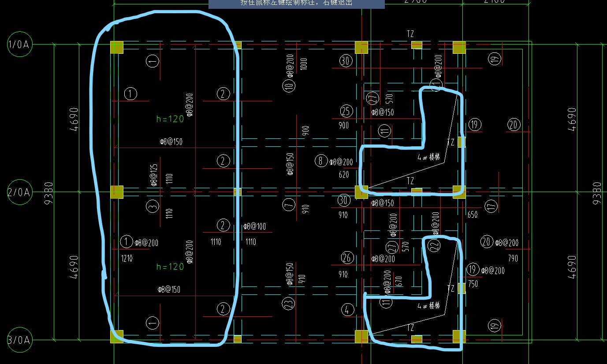Click the 1800 rebar length text

304,63
